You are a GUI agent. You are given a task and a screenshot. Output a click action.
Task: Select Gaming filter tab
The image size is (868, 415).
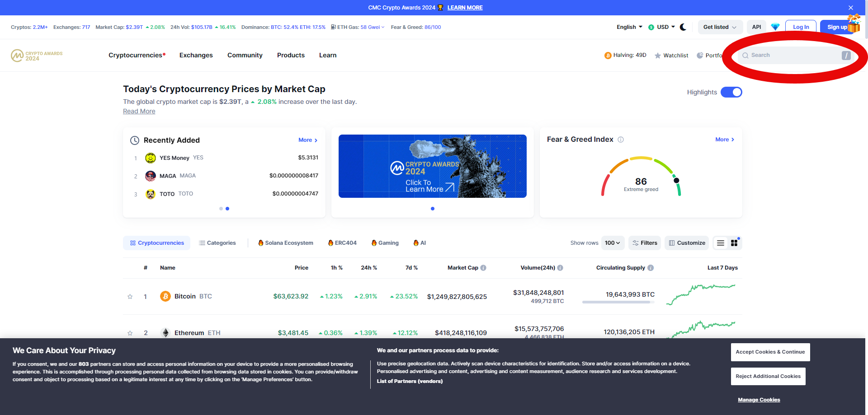[x=385, y=243]
